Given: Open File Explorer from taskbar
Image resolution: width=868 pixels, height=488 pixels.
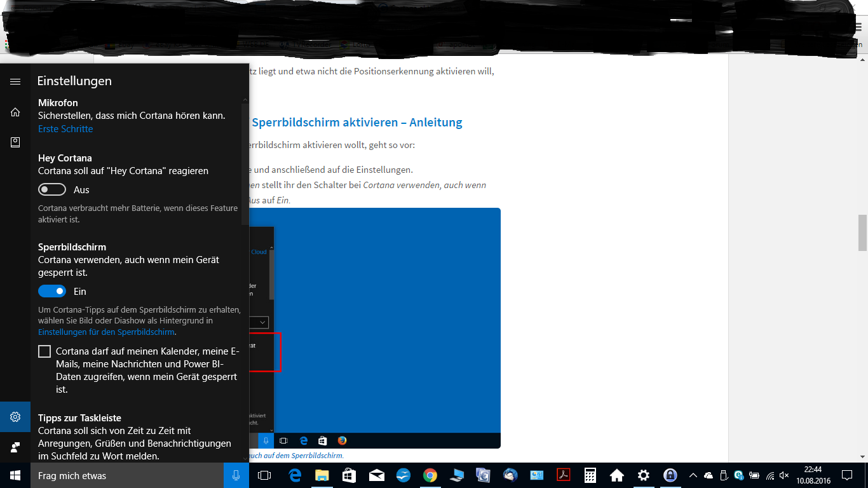Looking at the screenshot, I should (x=322, y=475).
